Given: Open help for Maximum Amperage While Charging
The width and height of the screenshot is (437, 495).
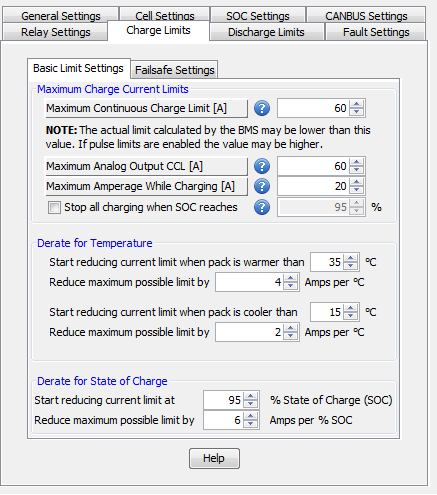Looking at the screenshot, I should point(262,186).
